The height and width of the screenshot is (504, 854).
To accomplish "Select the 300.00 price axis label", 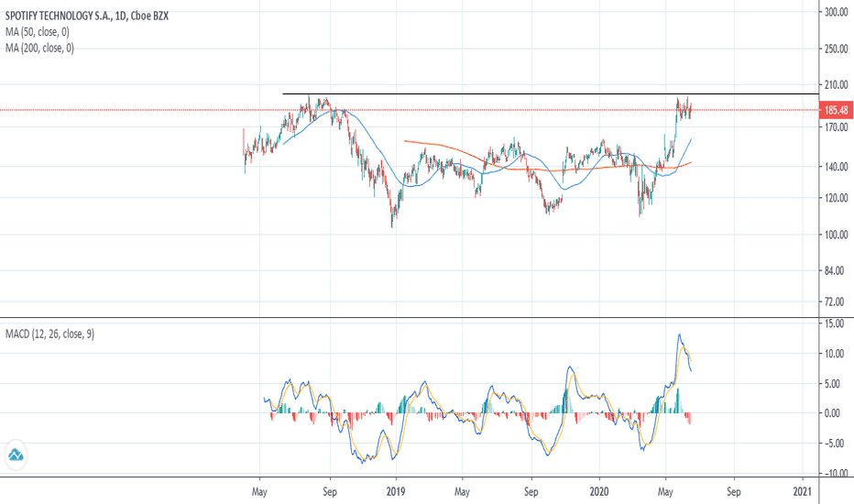I will click(837, 12).
